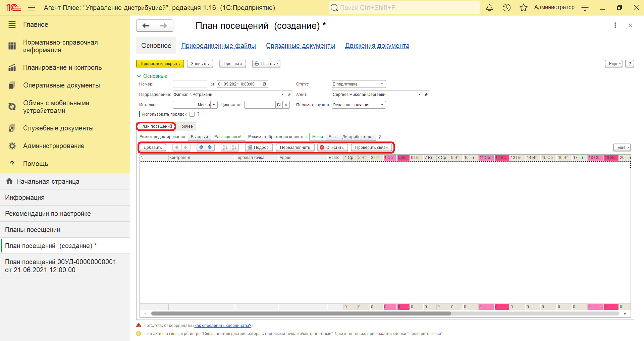Select Быстрый editing mode
This screenshot has height=341, width=644.
click(x=199, y=137)
